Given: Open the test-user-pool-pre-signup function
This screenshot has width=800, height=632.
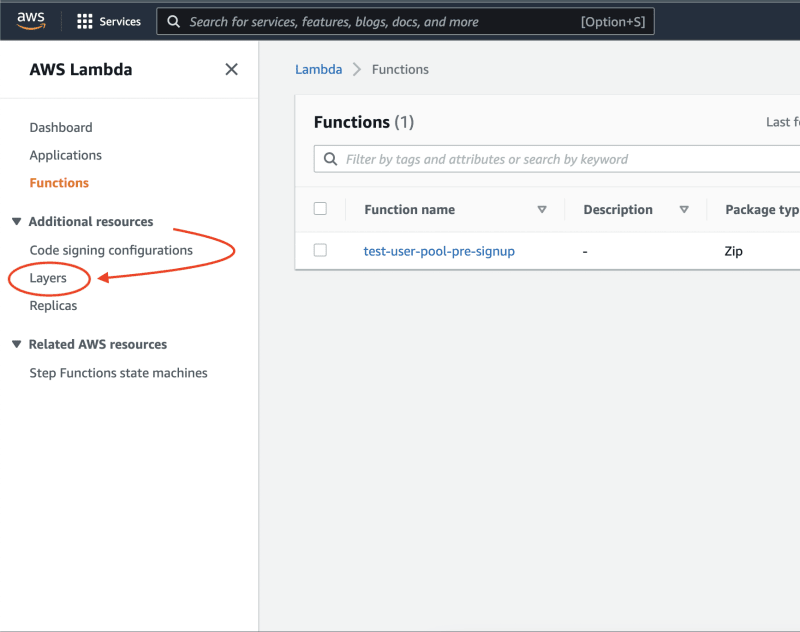Looking at the screenshot, I should click(439, 251).
